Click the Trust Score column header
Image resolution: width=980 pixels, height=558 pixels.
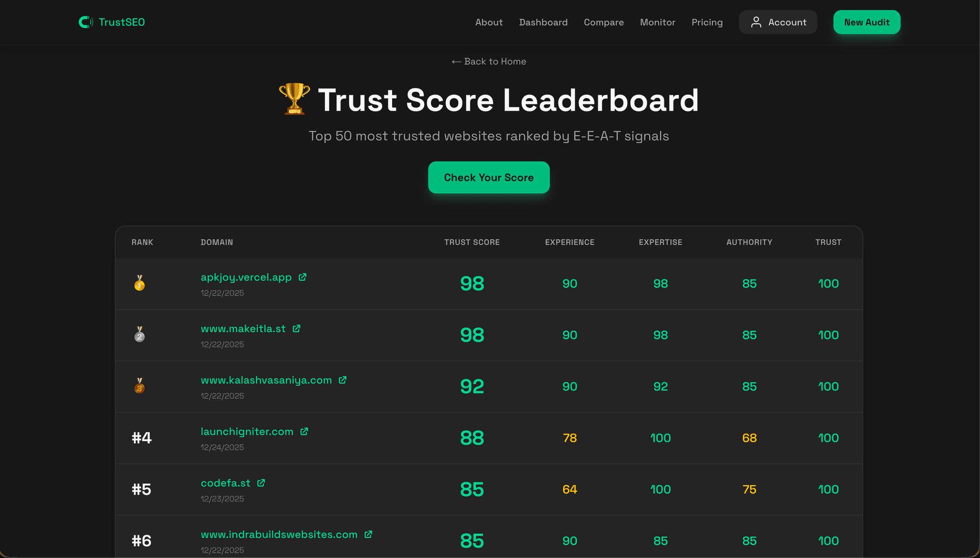[x=472, y=242]
